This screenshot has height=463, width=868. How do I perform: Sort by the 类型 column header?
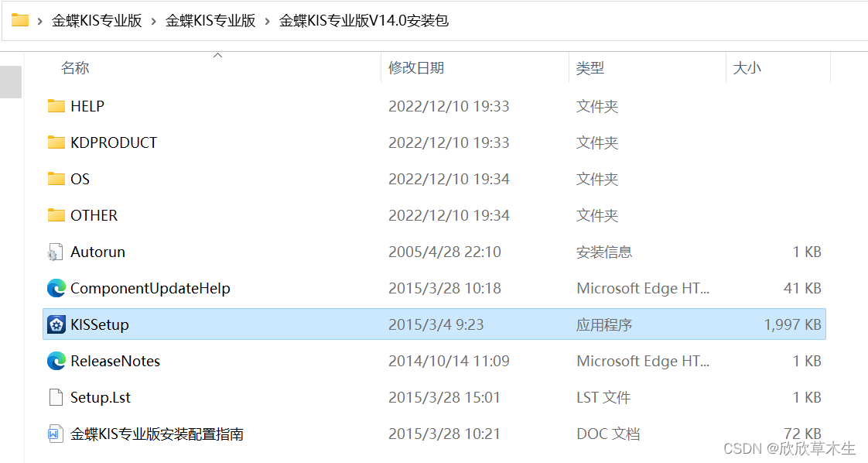[590, 68]
